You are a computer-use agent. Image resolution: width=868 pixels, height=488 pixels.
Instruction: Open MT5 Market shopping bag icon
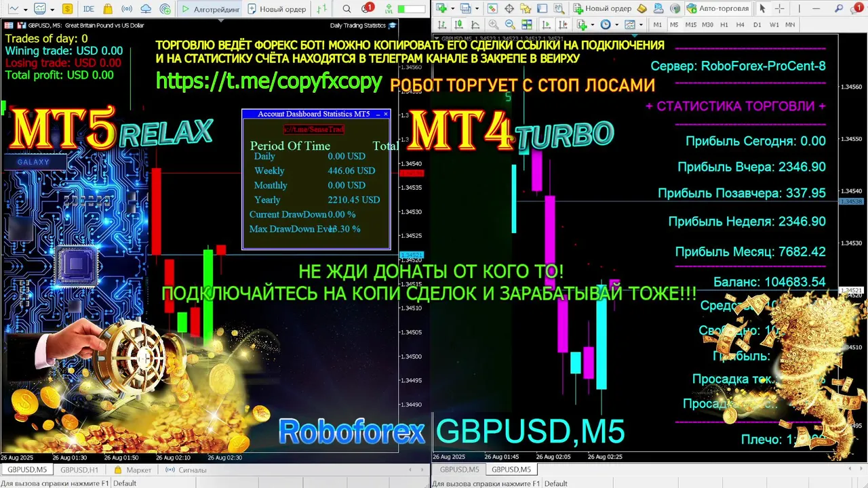(x=108, y=9)
